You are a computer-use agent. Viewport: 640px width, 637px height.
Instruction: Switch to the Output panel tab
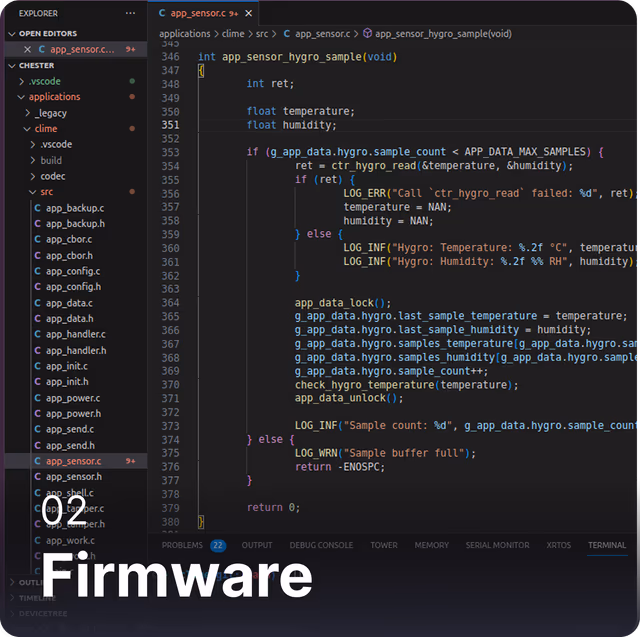coord(257,545)
